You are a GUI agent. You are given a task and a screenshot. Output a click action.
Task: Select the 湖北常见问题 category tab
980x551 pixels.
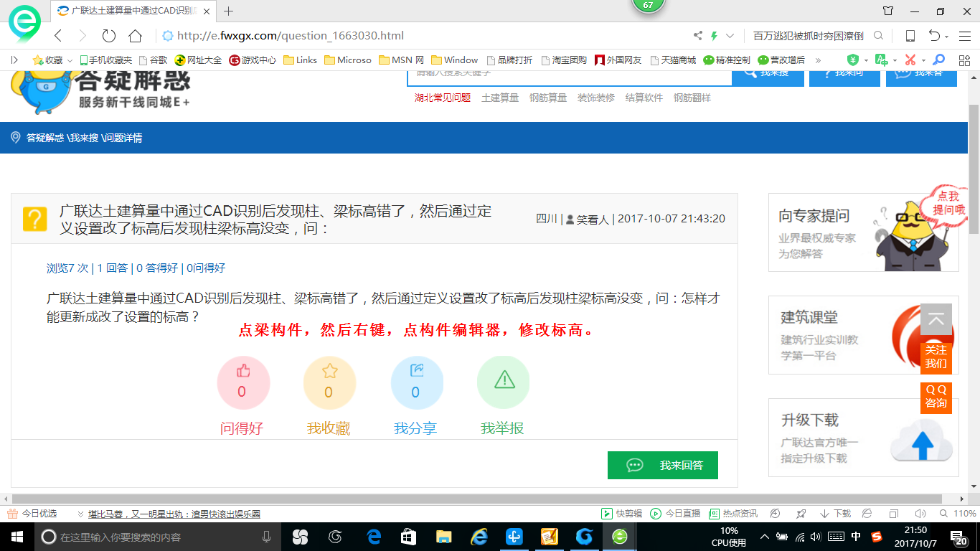443,98
